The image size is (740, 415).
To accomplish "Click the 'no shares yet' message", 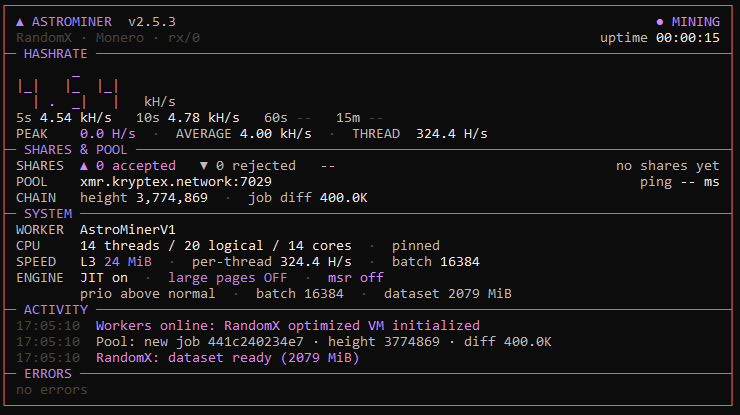I will 668,166.
